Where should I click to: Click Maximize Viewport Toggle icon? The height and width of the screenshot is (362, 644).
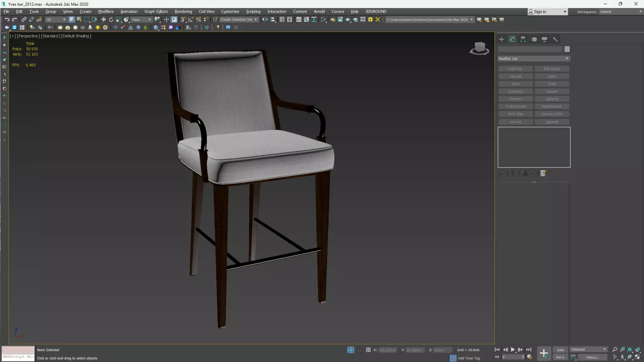[637, 357]
